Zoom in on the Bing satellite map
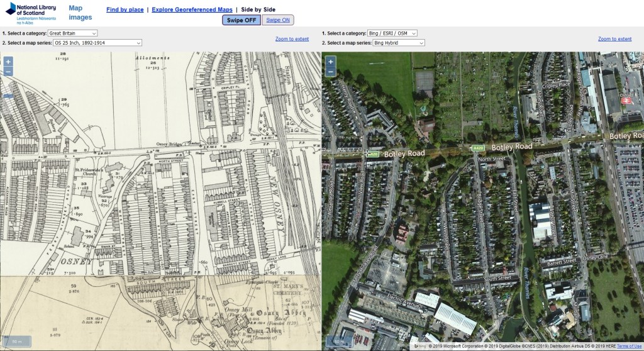The image size is (644, 351). (x=330, y=62)
